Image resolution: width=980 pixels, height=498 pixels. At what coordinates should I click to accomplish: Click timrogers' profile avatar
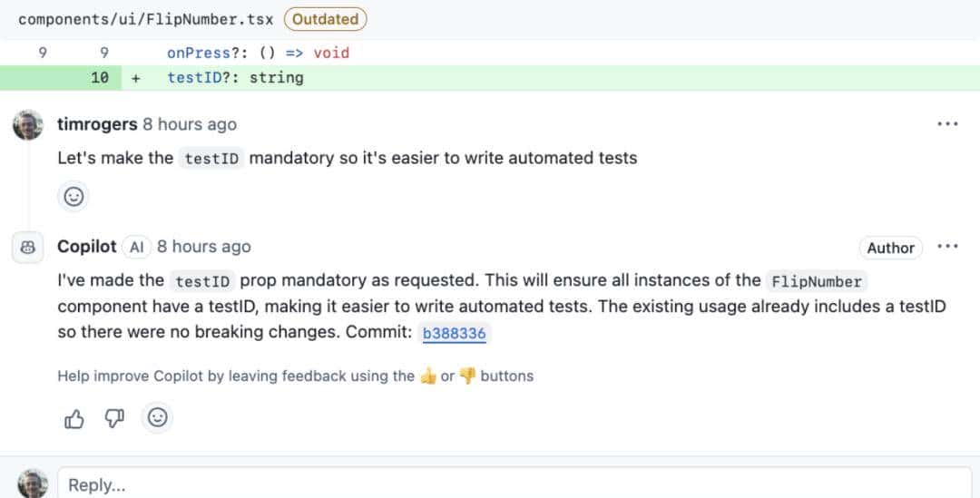coord(28,125)
